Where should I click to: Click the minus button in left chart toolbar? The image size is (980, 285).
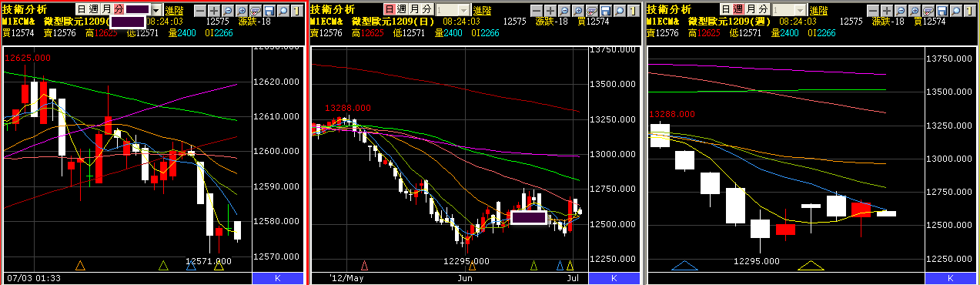tap(199, 10)
